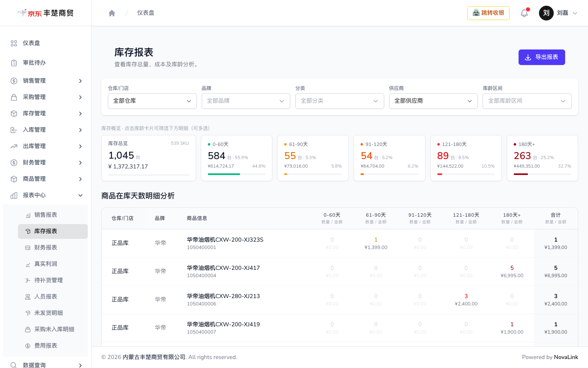Click the 真实利润 line chart icon

click(28, 264)
